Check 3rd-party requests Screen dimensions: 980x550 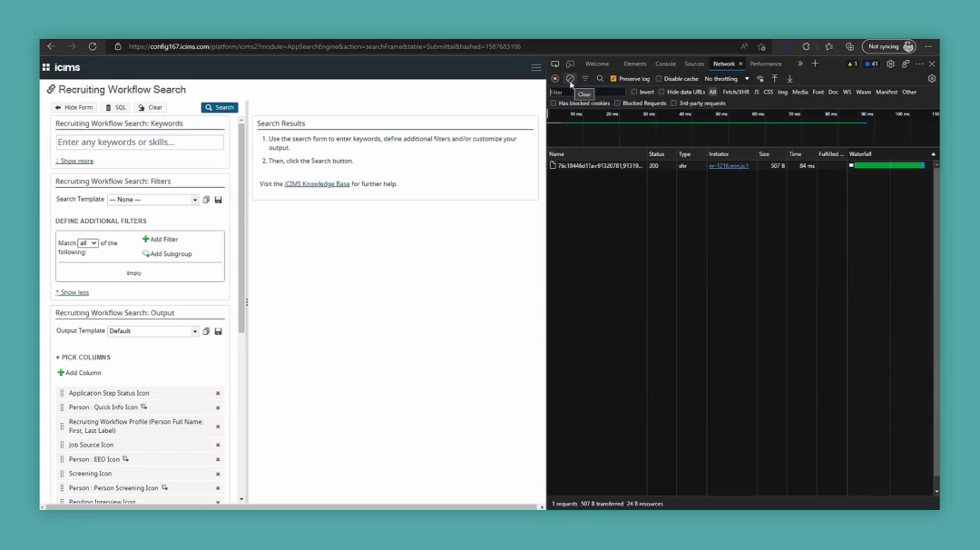(x=673, y=103)
